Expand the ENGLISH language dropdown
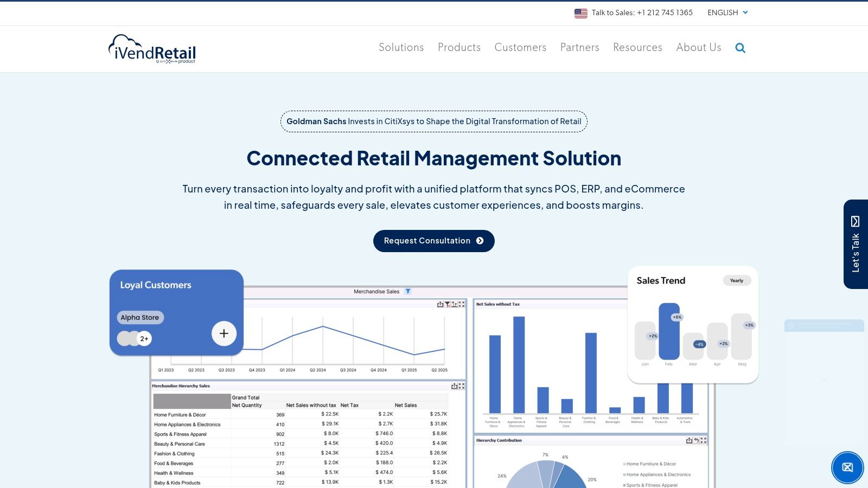868x488 pixels. coord(727,12)
